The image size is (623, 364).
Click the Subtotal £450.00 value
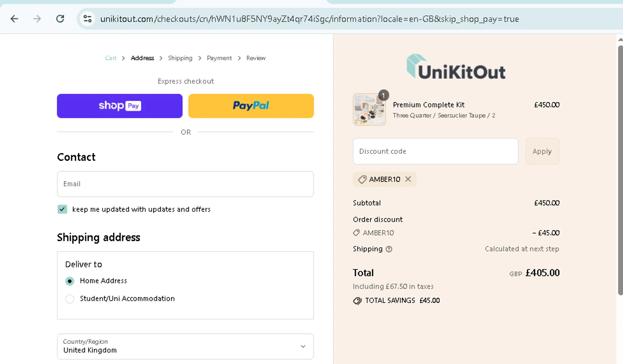click(x=547, y=203)
